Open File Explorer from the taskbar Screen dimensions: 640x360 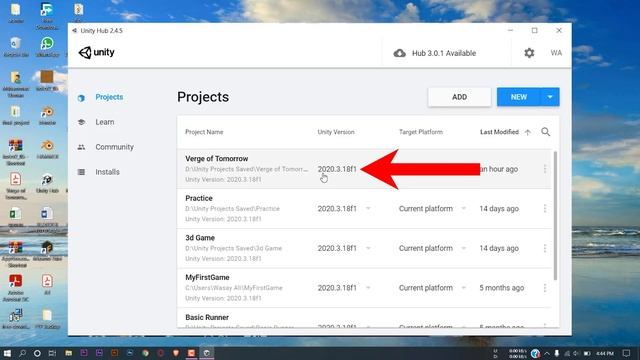68,353
